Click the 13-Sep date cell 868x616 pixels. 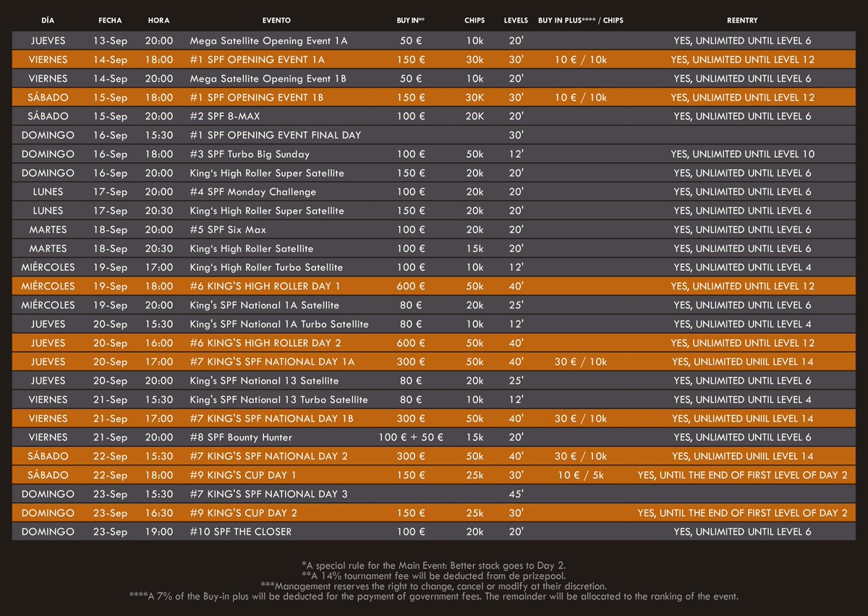[110, 41]
